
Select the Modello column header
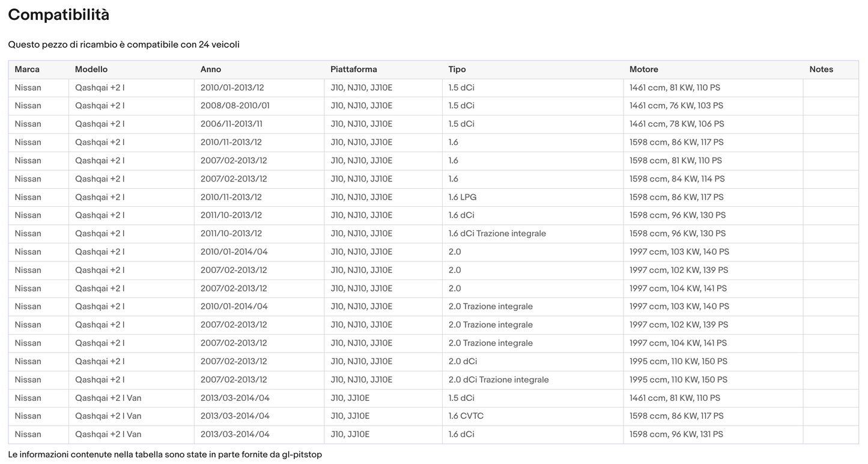91,69
